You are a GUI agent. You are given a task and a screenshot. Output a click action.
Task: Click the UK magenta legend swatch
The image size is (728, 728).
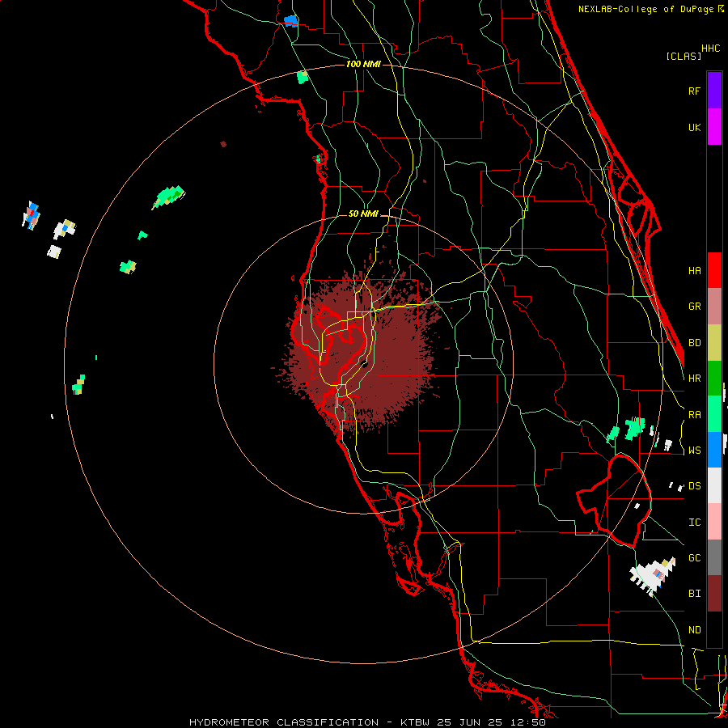[714, 127]
